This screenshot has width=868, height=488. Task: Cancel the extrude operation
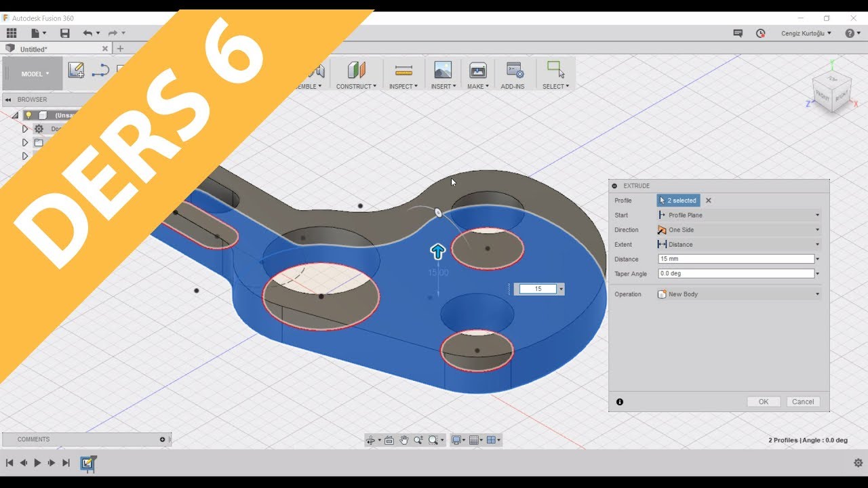[803, 402]
